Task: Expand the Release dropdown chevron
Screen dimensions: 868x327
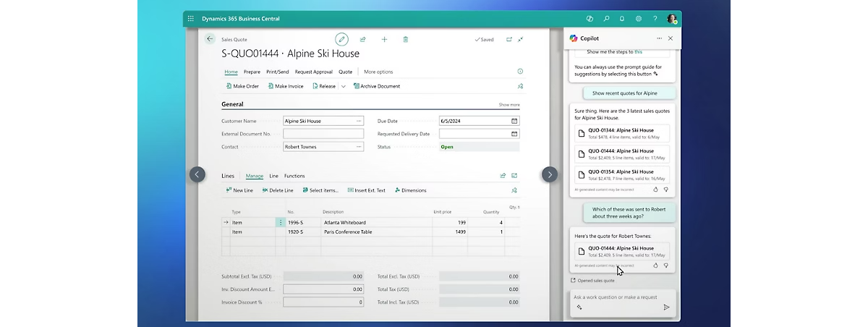Action: pyautogui.click(x=344, y=86)
